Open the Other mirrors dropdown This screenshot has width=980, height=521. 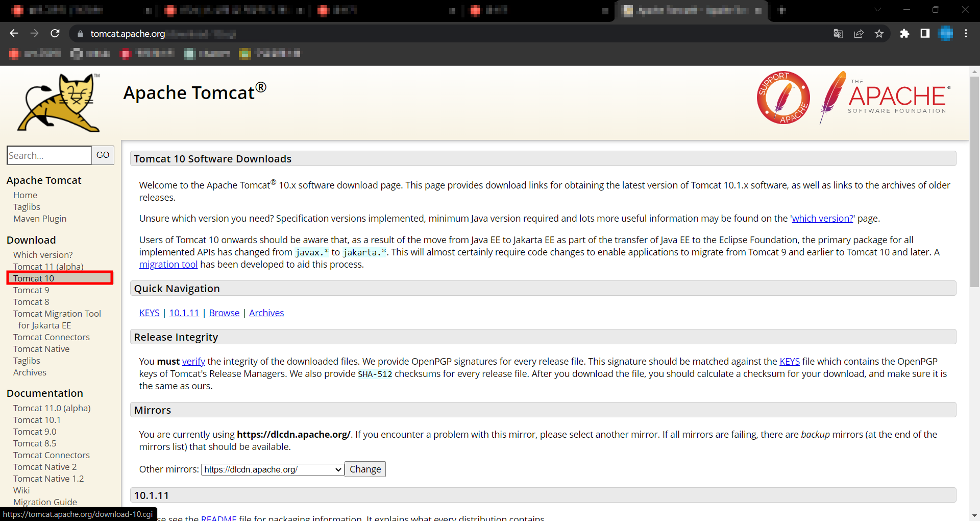[273, 469]
